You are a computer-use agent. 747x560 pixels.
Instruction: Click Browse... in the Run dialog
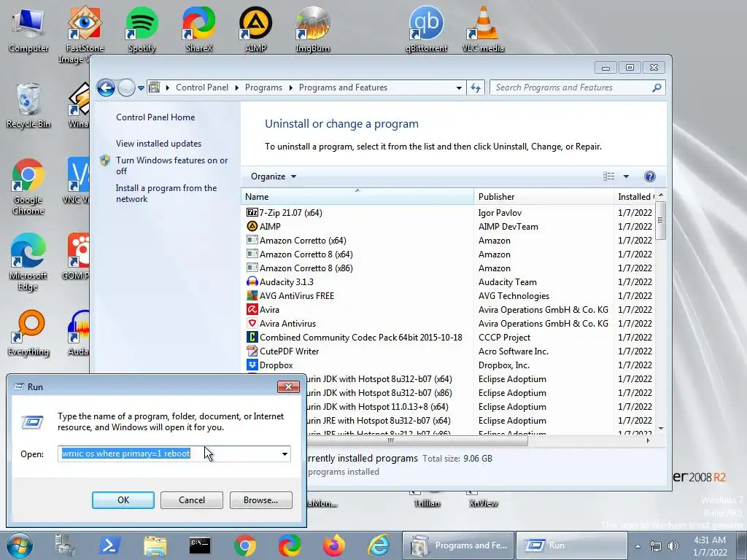pos(260,500)
